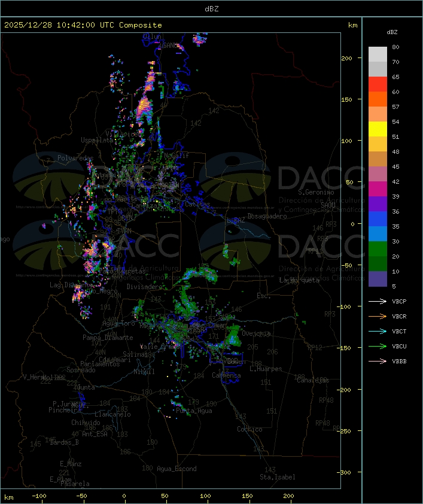This screenshot has width=423, height=504.
Task: Click the N.Calif map label
Action: pyautogui.click(x=176, y=156)
